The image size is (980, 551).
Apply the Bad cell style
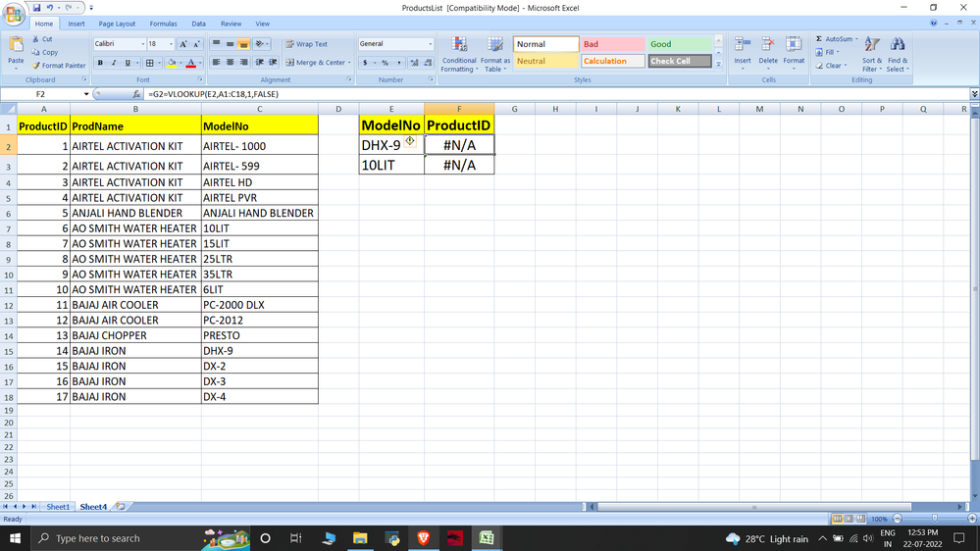[x=613, y=44]
